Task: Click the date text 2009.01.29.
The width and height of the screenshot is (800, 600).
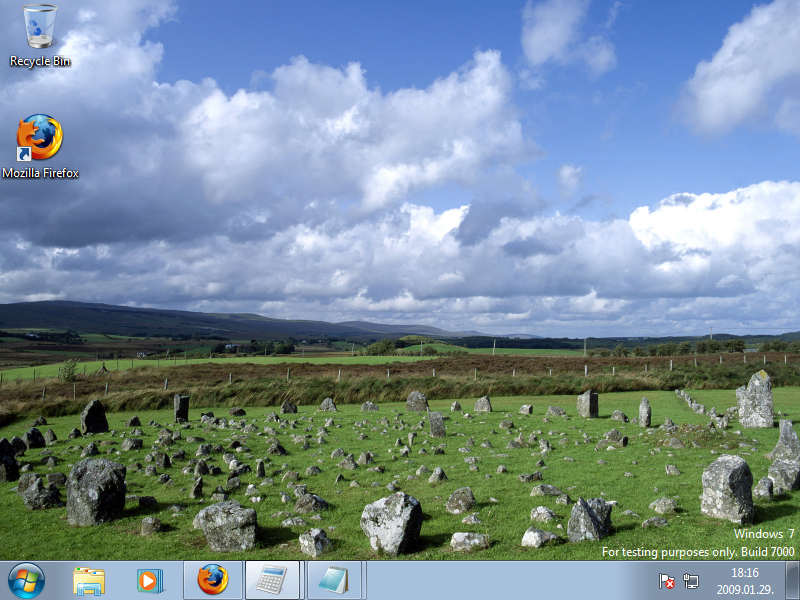Action: (x=745, y=590)
